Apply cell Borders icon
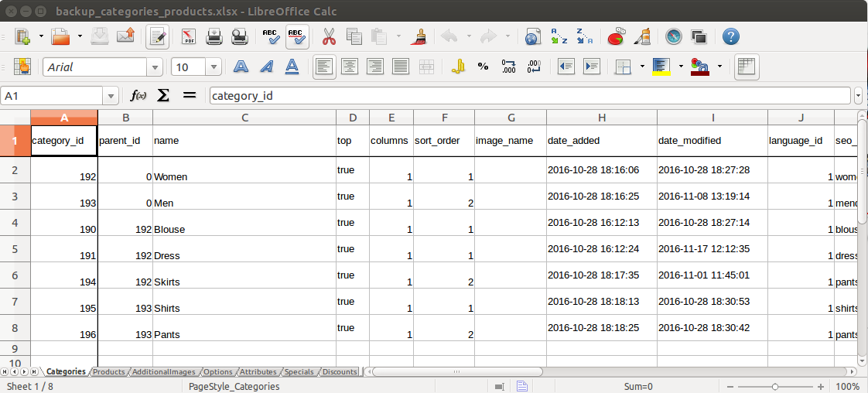This screenshot has height=393, width=868. pyautogui.click(x=624, y=67)
